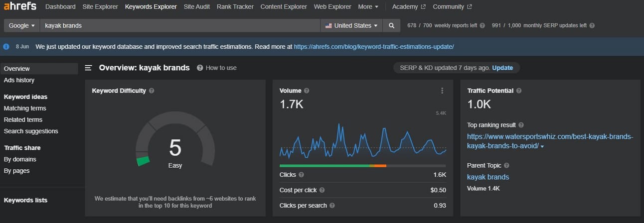Click How to use link

221,68
